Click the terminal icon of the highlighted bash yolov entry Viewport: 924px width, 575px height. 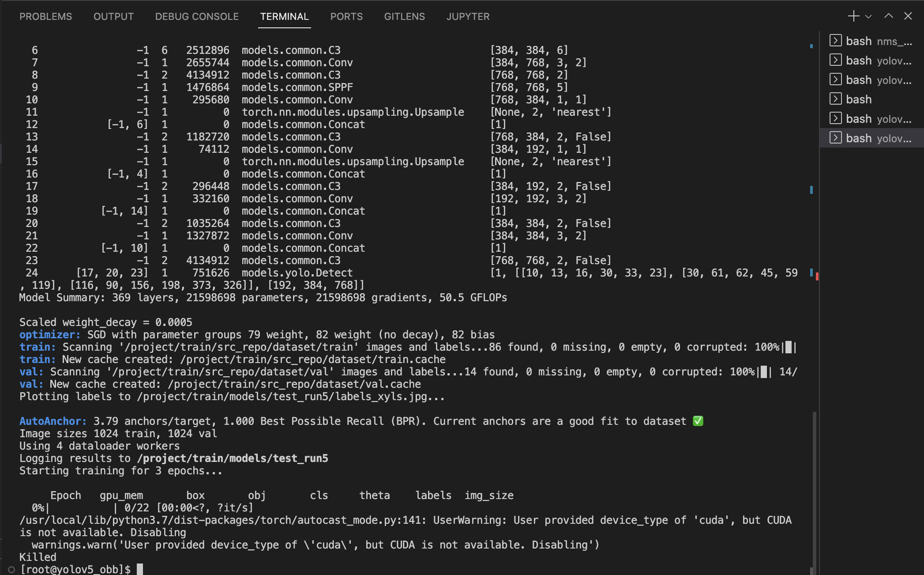[x=835, y=138]
